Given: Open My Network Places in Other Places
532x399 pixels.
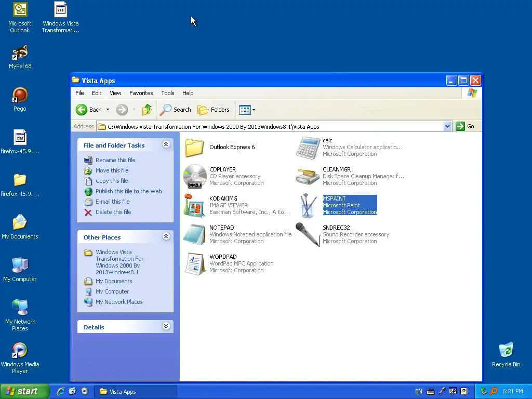Looking at the screenshot, I should (119, 302).
